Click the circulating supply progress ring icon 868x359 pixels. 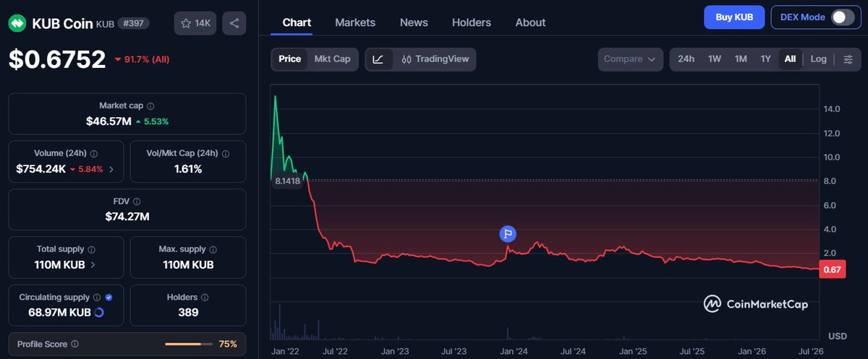(x=99, y=312)
